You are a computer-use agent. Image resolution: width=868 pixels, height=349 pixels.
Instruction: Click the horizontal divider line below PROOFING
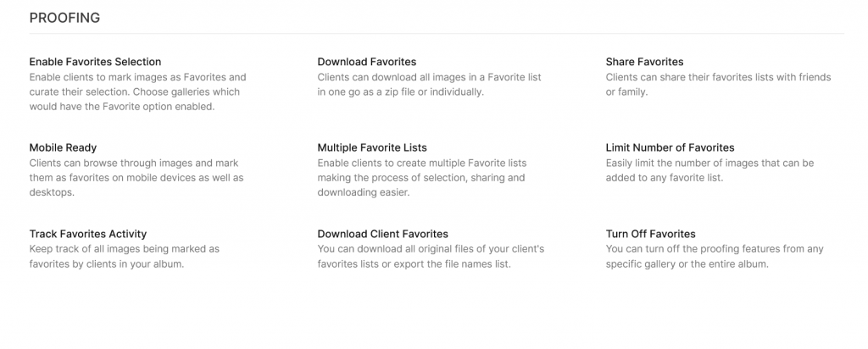click(437, 34)
